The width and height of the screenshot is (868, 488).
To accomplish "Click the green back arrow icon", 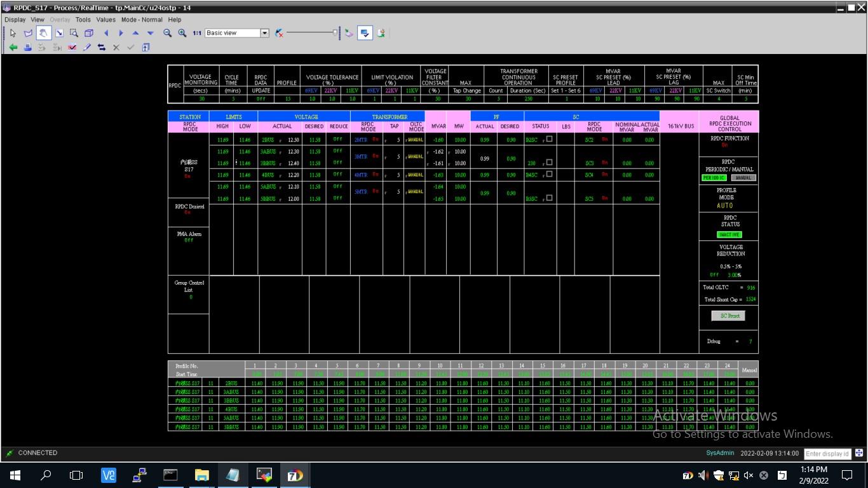I will click(x=13, y=48).
